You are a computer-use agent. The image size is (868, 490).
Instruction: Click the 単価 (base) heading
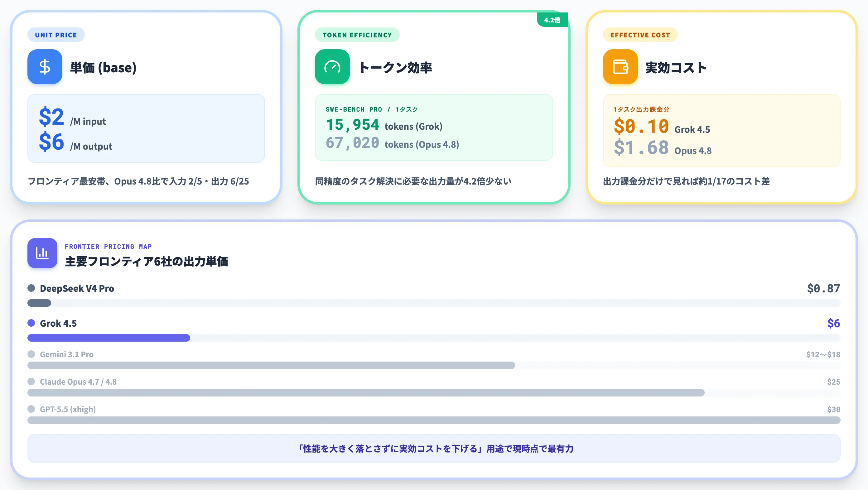(104, 67)
